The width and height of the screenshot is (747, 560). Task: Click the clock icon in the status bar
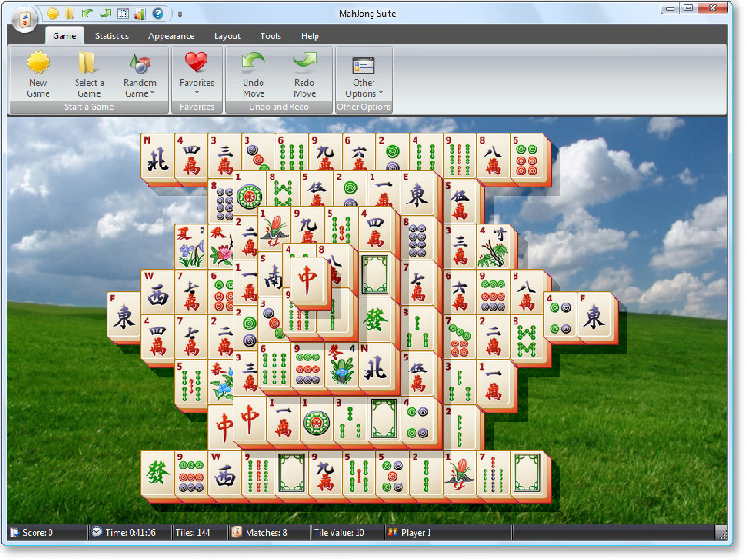(x=97, y=531)
